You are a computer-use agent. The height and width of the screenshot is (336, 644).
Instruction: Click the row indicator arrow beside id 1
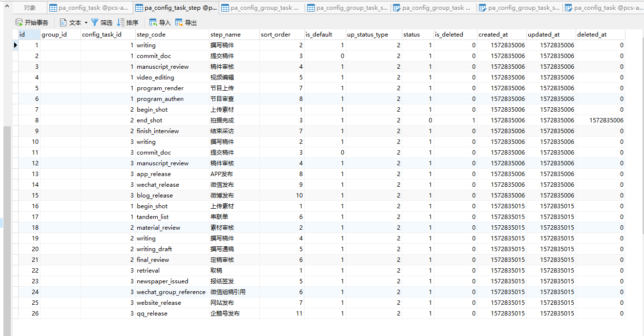(15, 45)
